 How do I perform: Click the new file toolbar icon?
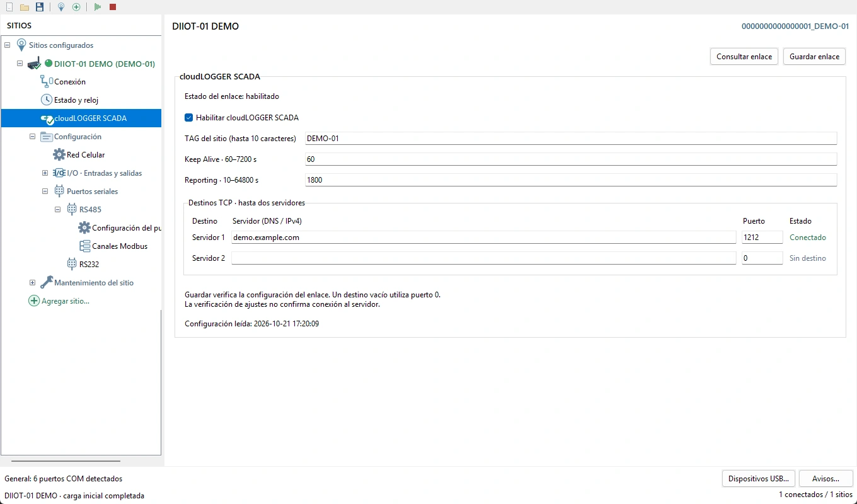[x=9, y=7]
